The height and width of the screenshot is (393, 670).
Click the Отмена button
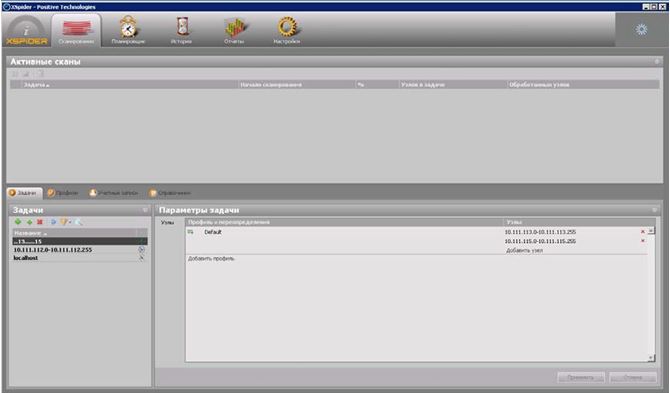(633, 378)
